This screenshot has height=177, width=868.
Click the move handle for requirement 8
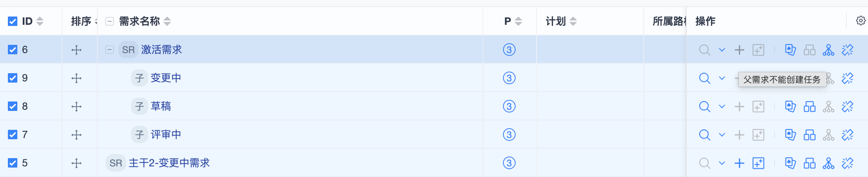tap(76, 107)
